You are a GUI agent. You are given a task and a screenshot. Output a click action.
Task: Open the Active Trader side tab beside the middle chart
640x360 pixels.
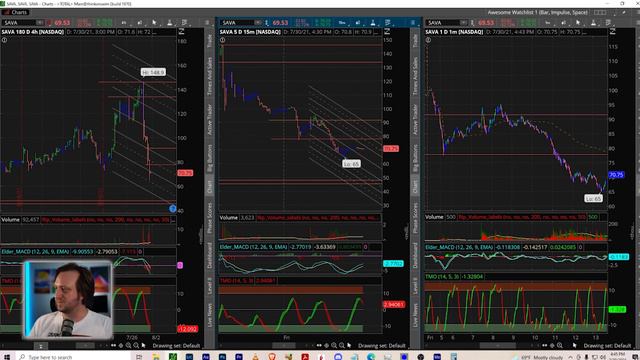415,120
